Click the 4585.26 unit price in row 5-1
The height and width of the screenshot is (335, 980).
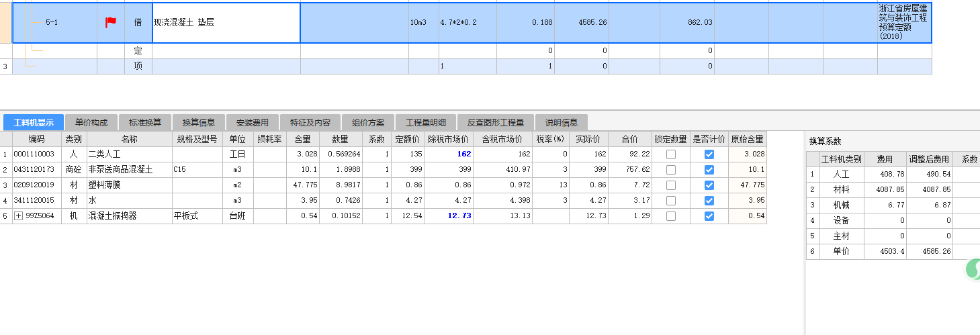coord(581,23)
